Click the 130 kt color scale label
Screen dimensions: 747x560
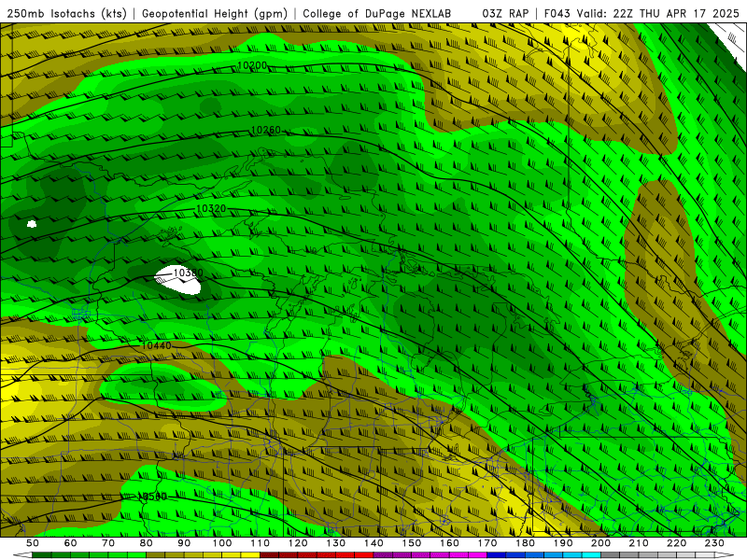pyautogui.click(x=336, y=543)
